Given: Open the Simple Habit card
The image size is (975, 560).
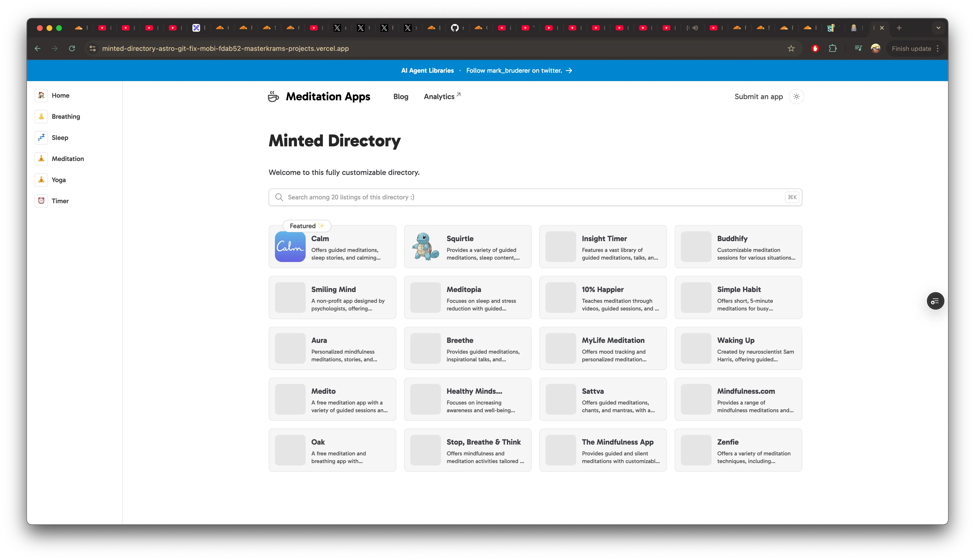Looking at the screenshot, I should [738, 297].
